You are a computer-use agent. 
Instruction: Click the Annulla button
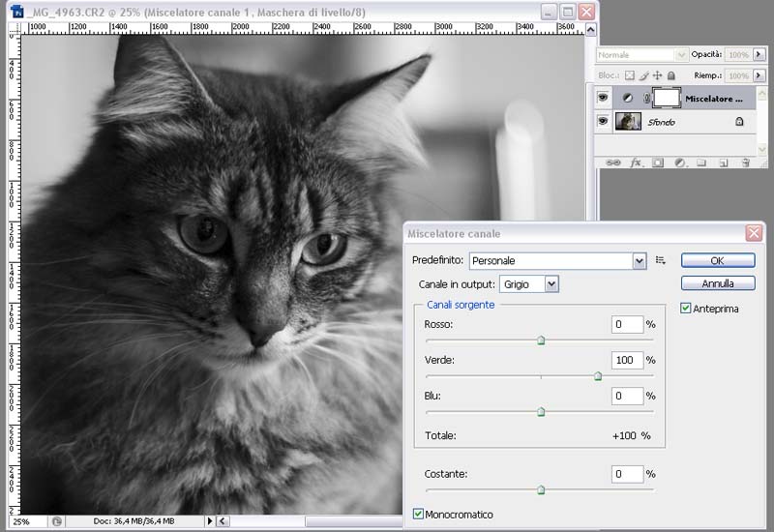(718, 283)
